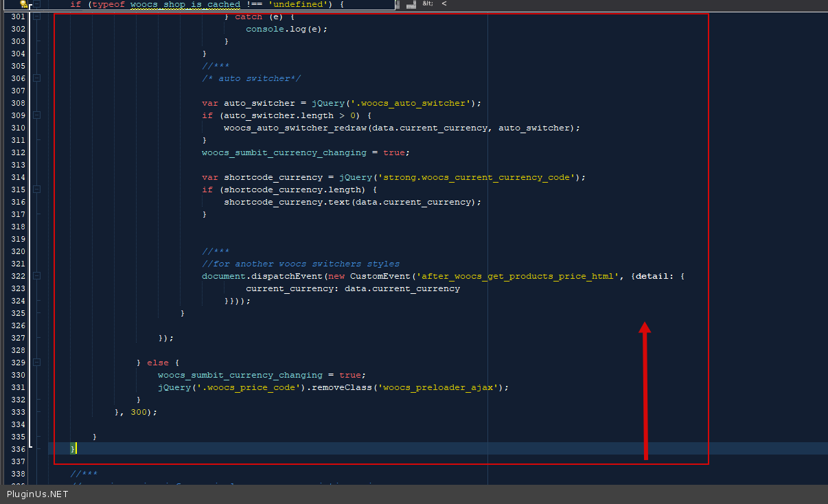Collapse the catch block at line 301
Screen dimensions: 828x504
(37, 16)
